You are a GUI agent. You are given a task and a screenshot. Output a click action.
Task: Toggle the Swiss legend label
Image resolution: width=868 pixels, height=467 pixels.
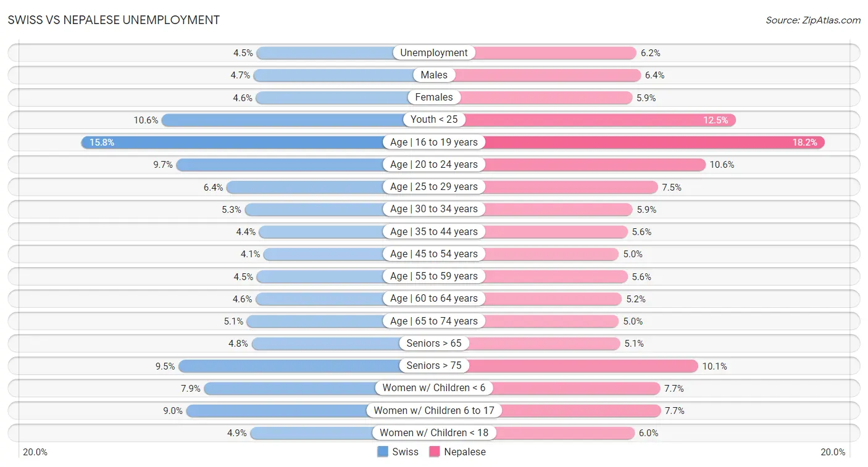(405, 452)
